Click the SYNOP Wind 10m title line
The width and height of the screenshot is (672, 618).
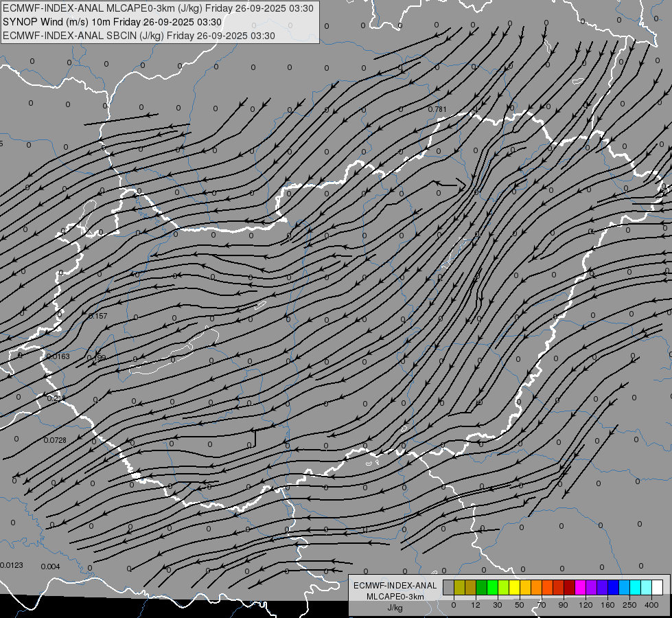click(113, 22)
